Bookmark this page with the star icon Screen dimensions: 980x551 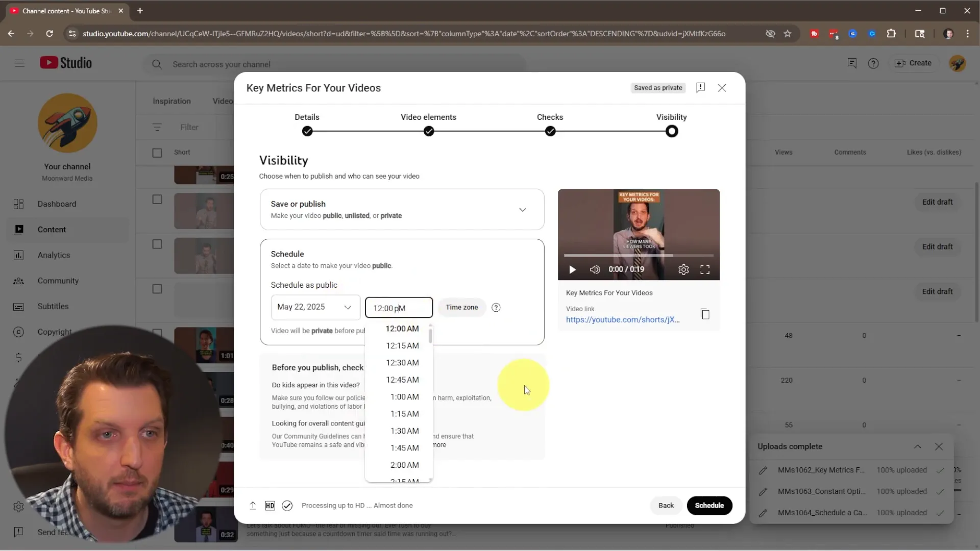pos(788,34)
